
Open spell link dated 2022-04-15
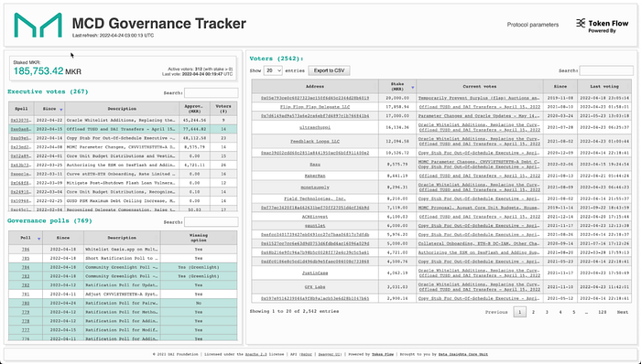(21, 129)
